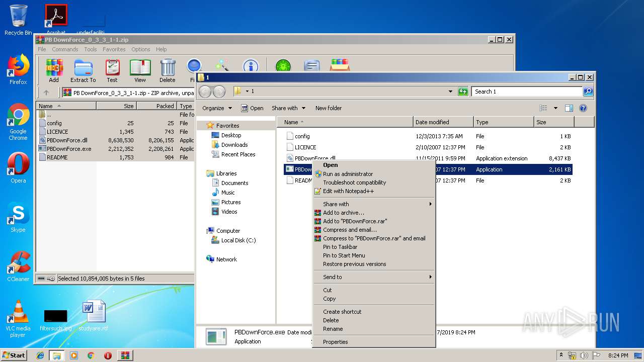
Task: Click the Start button
Action: point(14,355)
